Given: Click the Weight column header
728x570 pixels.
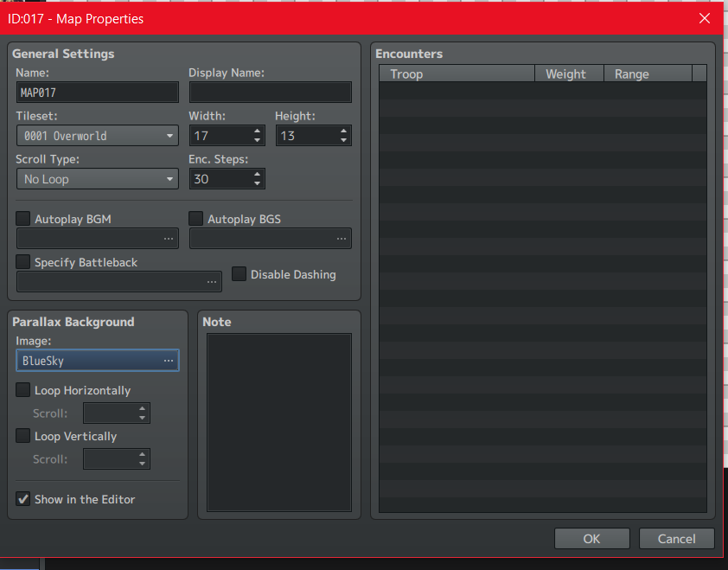Looking at the screenshot, I should [569, 74].
